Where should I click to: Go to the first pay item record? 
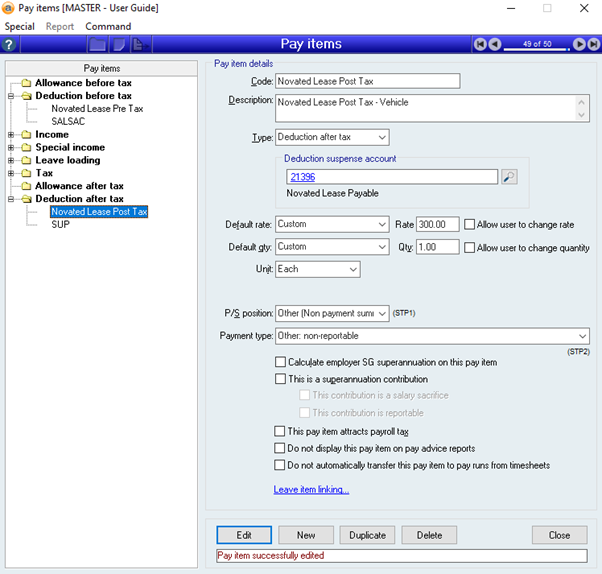[481, 45]
